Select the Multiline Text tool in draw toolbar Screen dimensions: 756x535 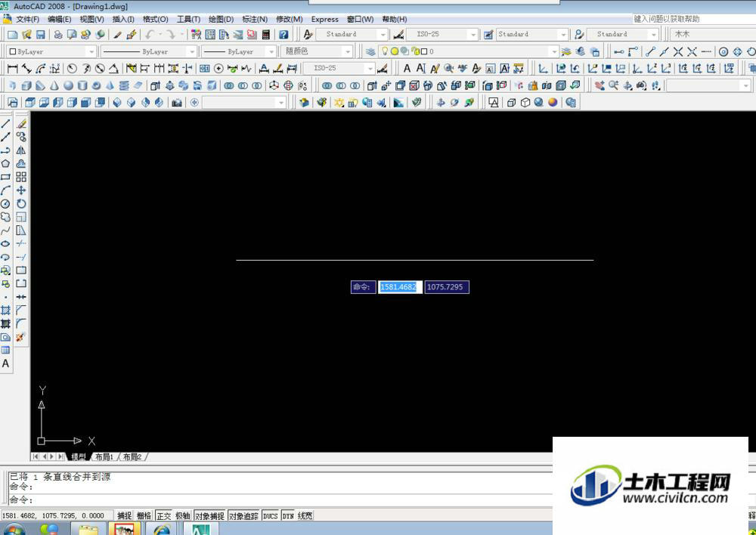(x=6, y=363)
